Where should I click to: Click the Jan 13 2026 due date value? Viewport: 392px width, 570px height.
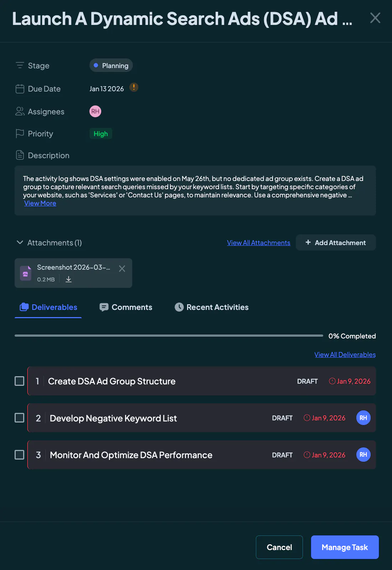point(107,89)
